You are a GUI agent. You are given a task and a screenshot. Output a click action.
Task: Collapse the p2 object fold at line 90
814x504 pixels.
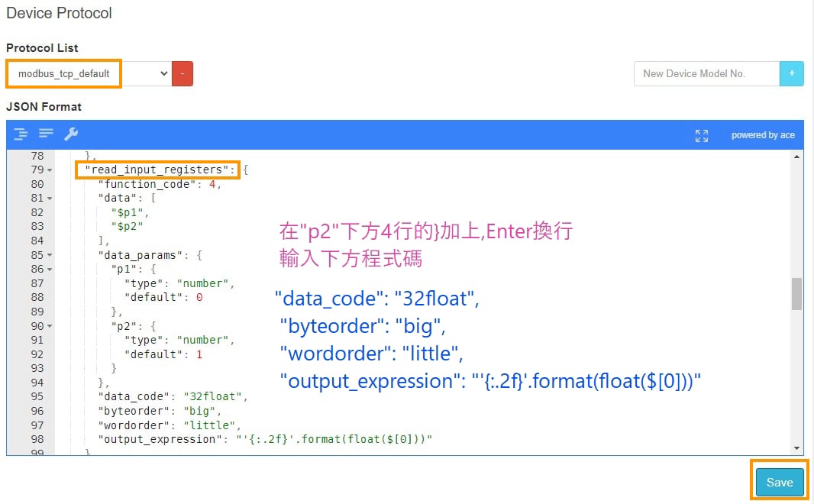(x=50, y=326)
